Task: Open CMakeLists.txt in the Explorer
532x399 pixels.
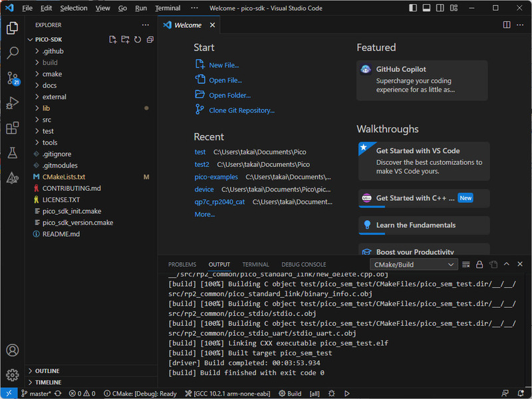Action: pyautogui.click(x=64, y=177)
